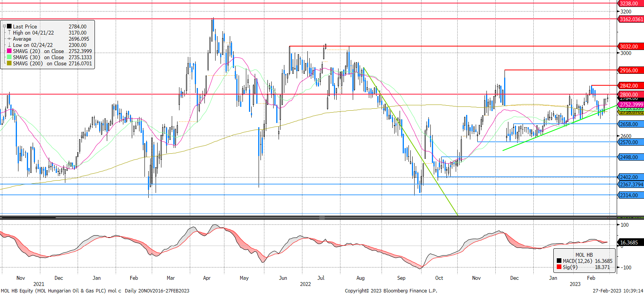Click the 27-Feb-2023 10:39:14 timestamp
Viewport: 644px width, 294px height.
(618, 291)
